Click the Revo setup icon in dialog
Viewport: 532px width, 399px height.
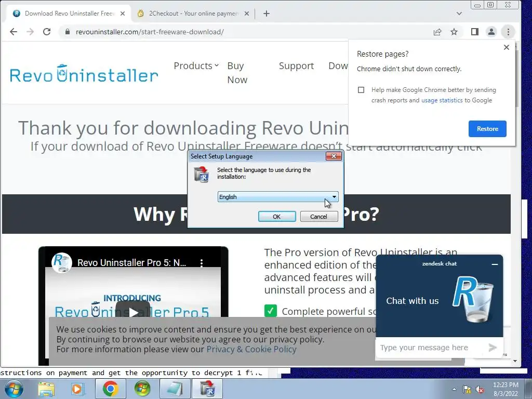pos(201,175)
